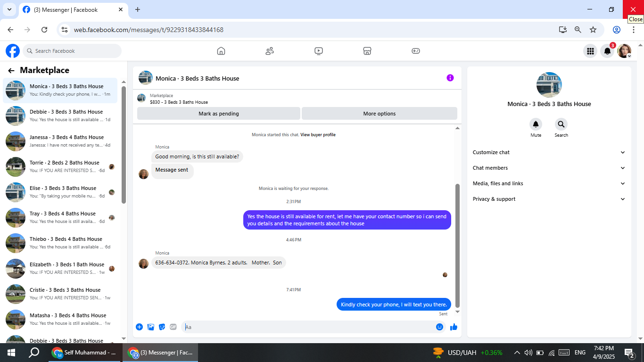This screenshot has width=644, height=362.
Task: Open volume speaker tray icon
Action: click(x=528, y=353)
